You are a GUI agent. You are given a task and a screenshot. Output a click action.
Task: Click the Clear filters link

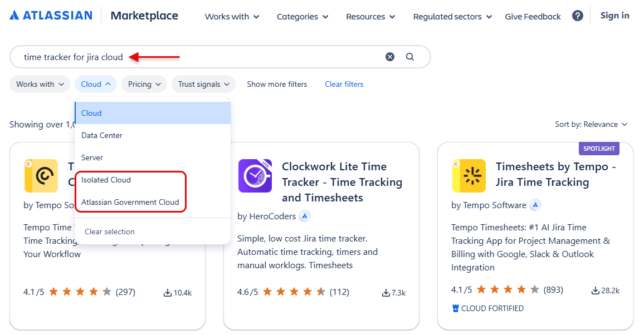(x=344, y=84)
